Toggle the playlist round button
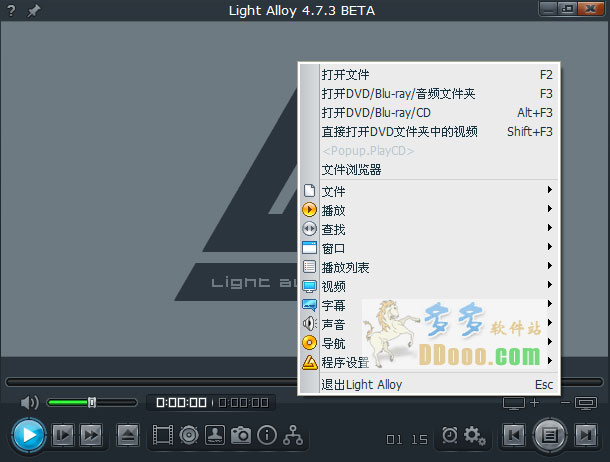 [550, 435]
